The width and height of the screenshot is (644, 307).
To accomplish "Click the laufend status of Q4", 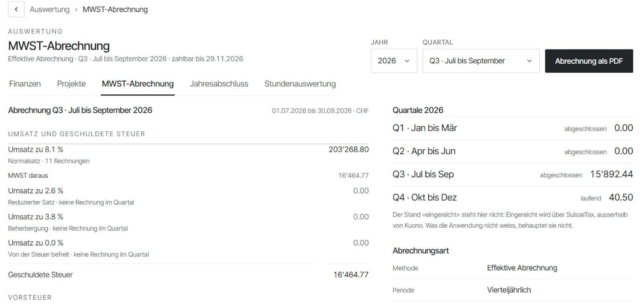I will (590, 198).
